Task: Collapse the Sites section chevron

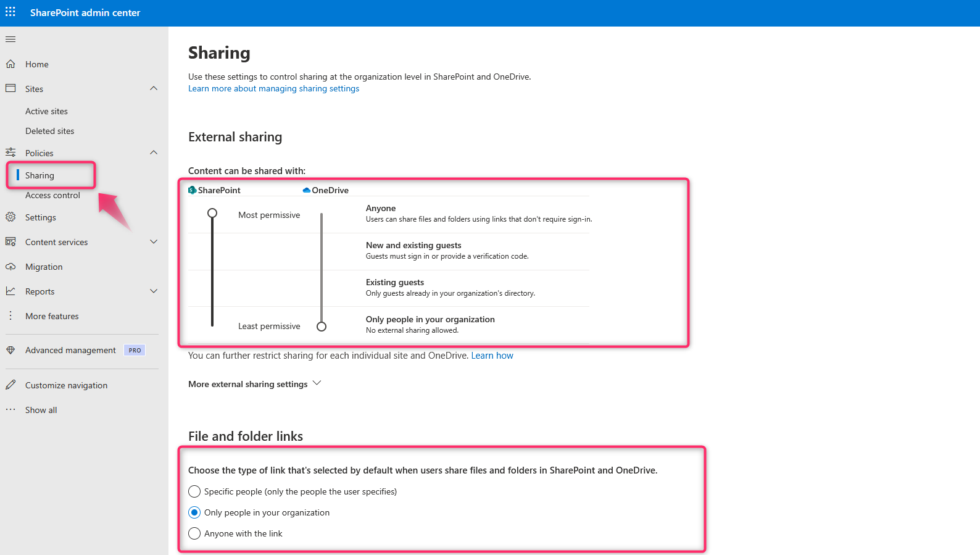Action: coord(154,88)
